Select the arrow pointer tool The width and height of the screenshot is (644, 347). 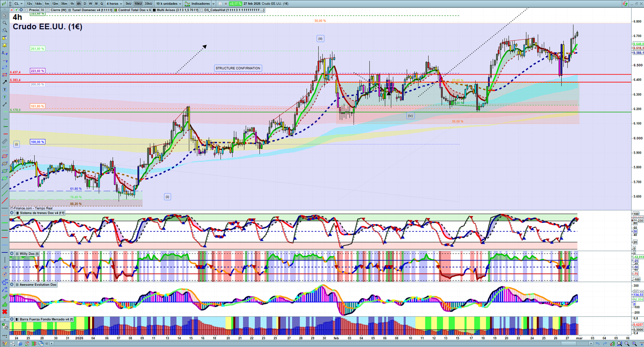tap(4, 16)
